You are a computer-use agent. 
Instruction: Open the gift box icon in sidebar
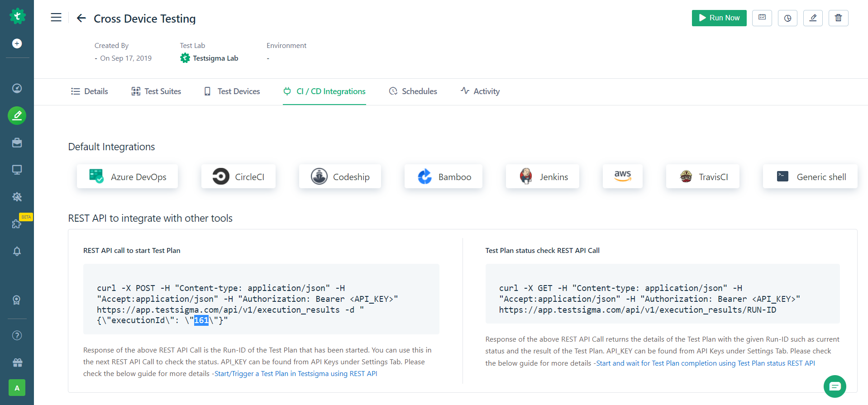pyautogui.click(x=17, y=362)
